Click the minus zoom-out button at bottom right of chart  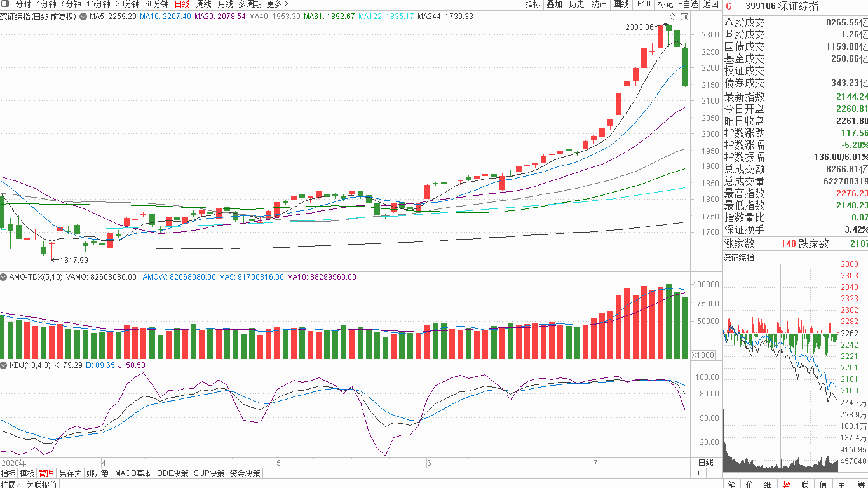(714, 473)
